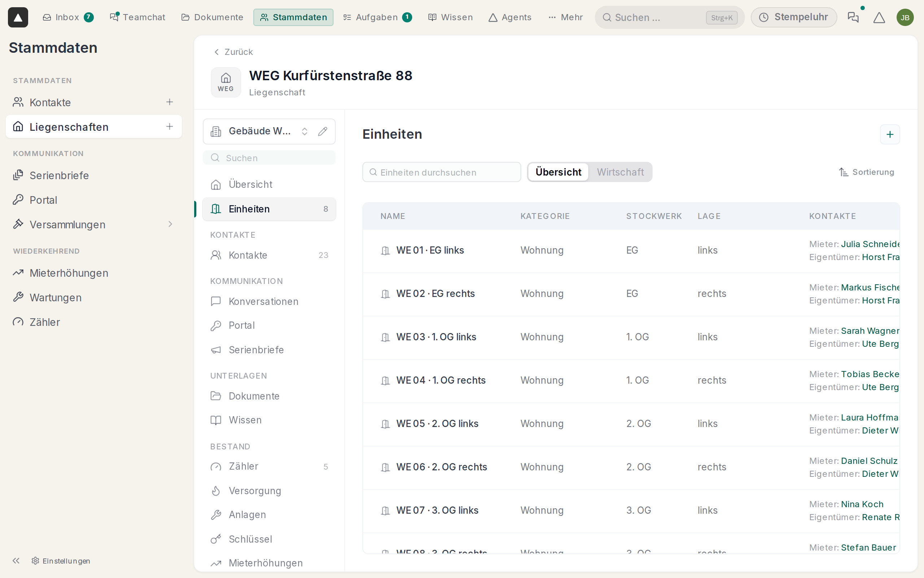Click the Stempeluhr button

pos(793,17)
